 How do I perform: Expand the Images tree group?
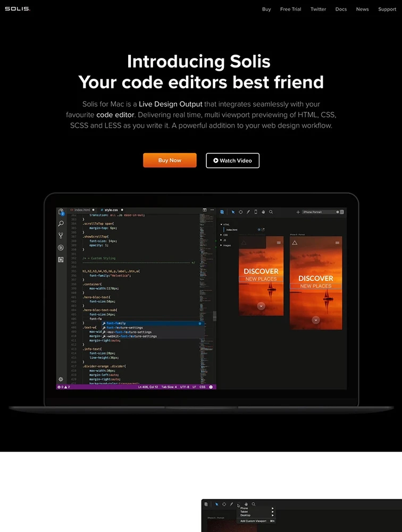tap(221, 245)
